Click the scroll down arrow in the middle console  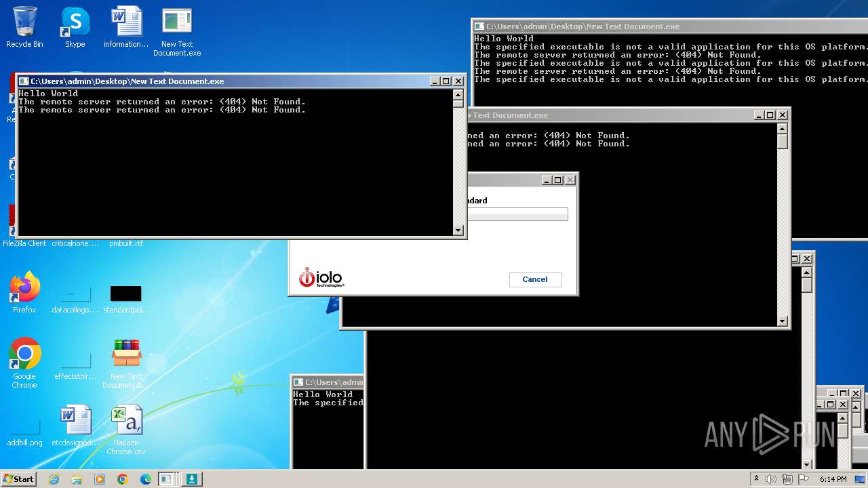[x=782, y=321]
